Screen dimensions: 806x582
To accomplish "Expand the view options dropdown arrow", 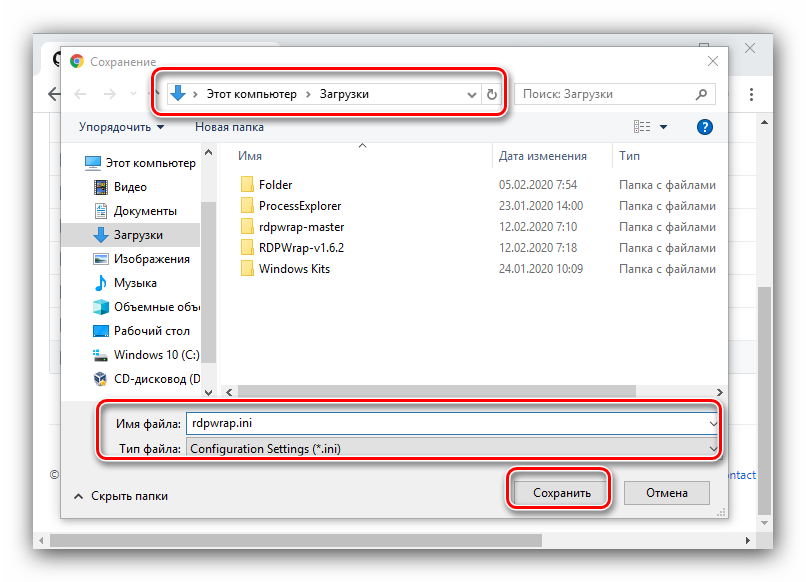I will click(x=663, y=127).
